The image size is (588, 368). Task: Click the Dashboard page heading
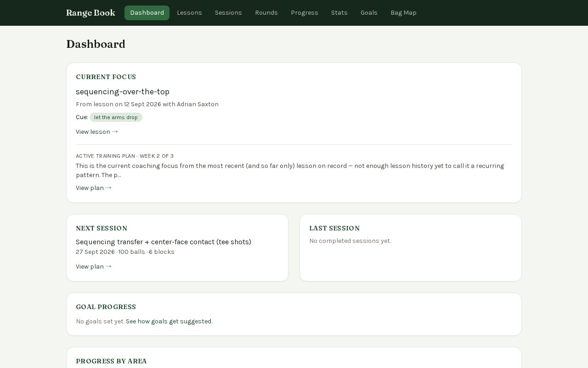[x=96, y=44]
